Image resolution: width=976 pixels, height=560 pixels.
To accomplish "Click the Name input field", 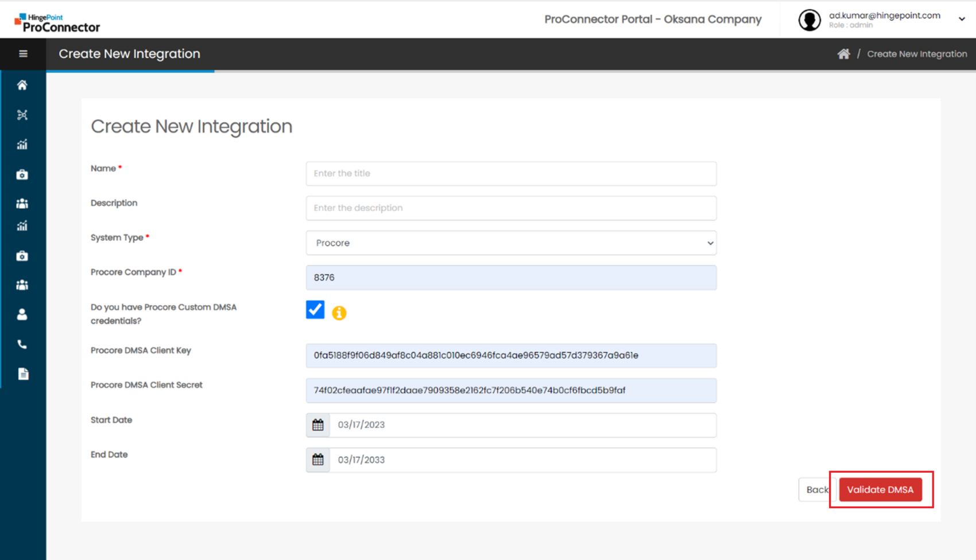I will pos(511,174).
